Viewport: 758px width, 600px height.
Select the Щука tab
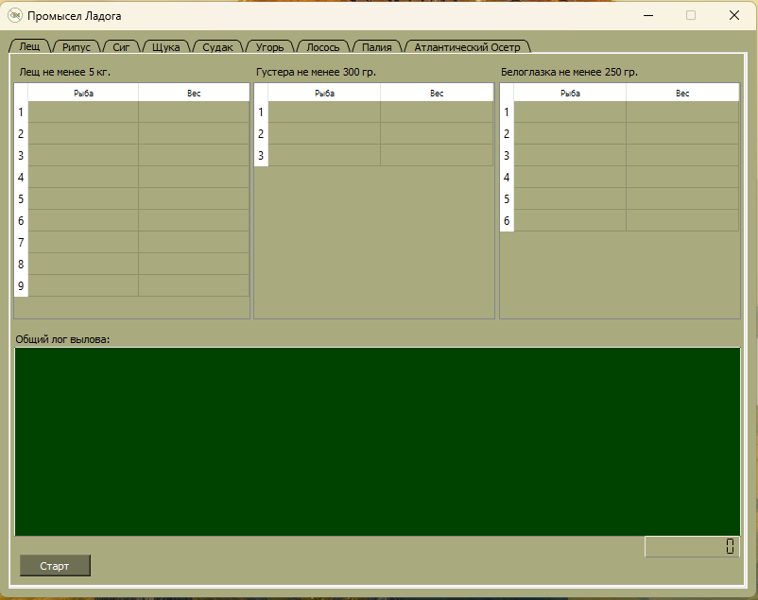166,47
